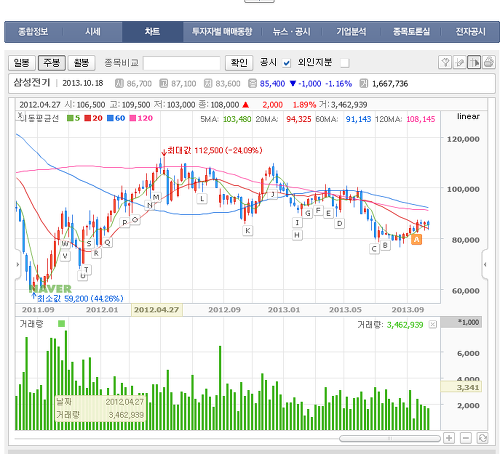Click the 삼성전기 stock name text
500x454 pixels.
32,83
